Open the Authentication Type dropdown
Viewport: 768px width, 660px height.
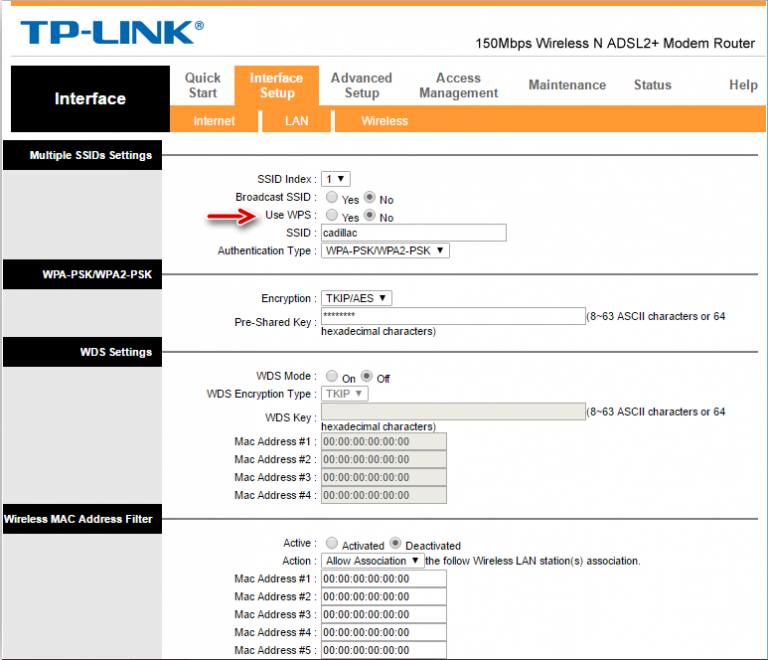pos(385,251)
